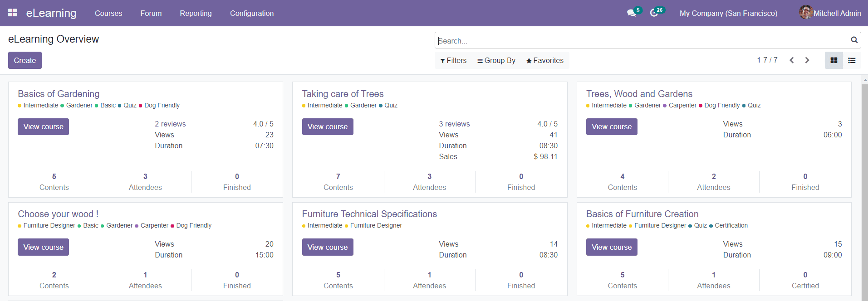Click Carpenter tag on Trees, Wood and Gardens
The height and width of the screenshot is (301, 868).
click(680, 105)
